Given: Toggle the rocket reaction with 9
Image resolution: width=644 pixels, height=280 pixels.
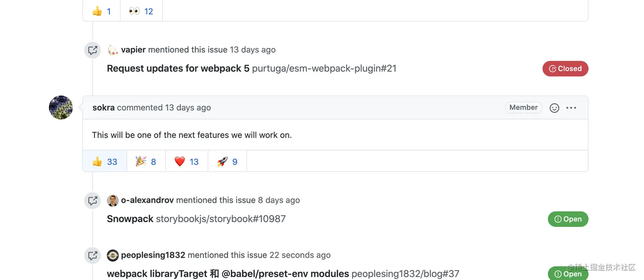Looking at the screenshot, I should (227, 162).
